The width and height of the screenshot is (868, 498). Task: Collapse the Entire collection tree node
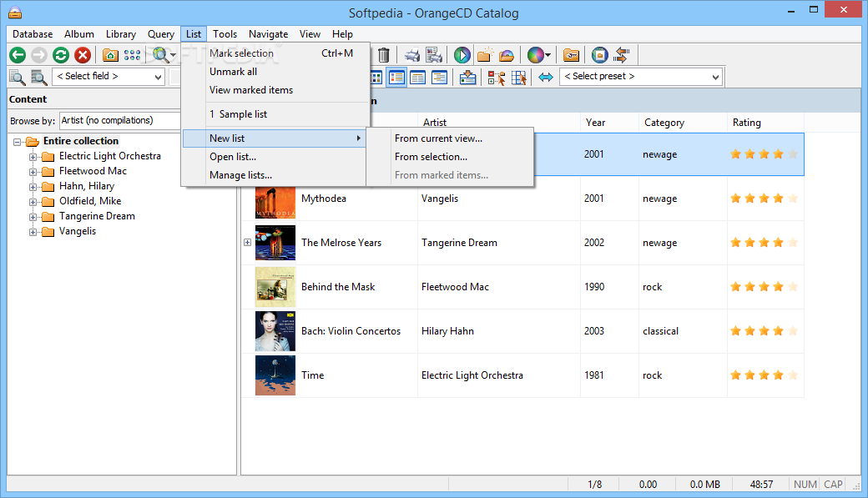[x=18, y=142]
